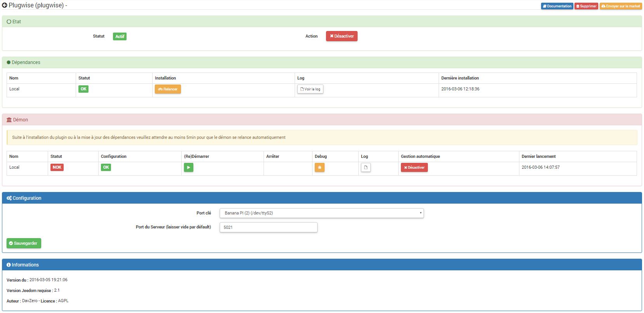Viewport: 644px width, 313px height.
Task: Click the back arrow next to Plugwise
Action: (x=5, y=5)
